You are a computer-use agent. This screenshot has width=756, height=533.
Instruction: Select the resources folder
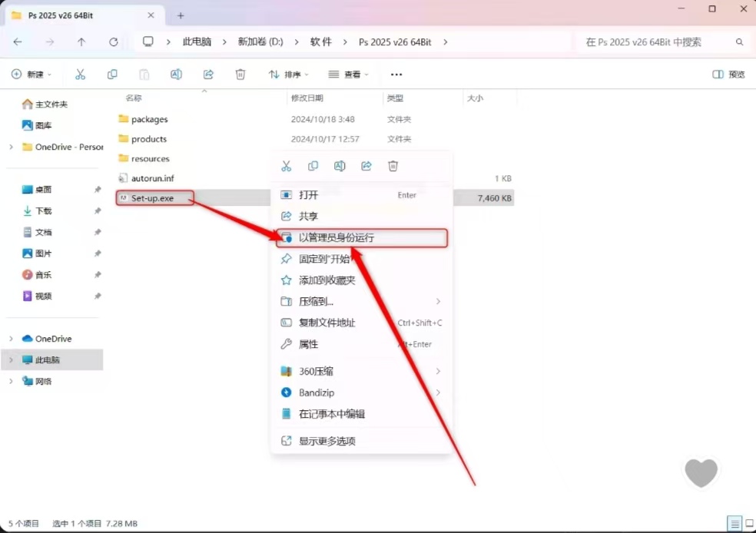click(151, 158)
